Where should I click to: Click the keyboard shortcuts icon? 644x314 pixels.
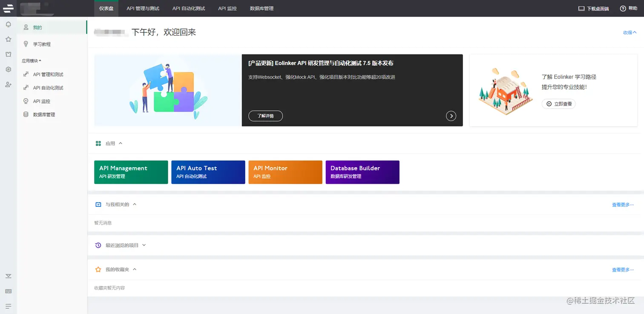[8, 291]
